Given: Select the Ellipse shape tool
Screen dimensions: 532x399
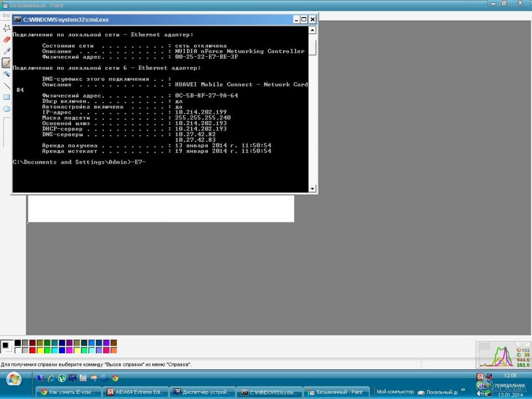Looking at the screenshot, I should [x=6, y=109].
